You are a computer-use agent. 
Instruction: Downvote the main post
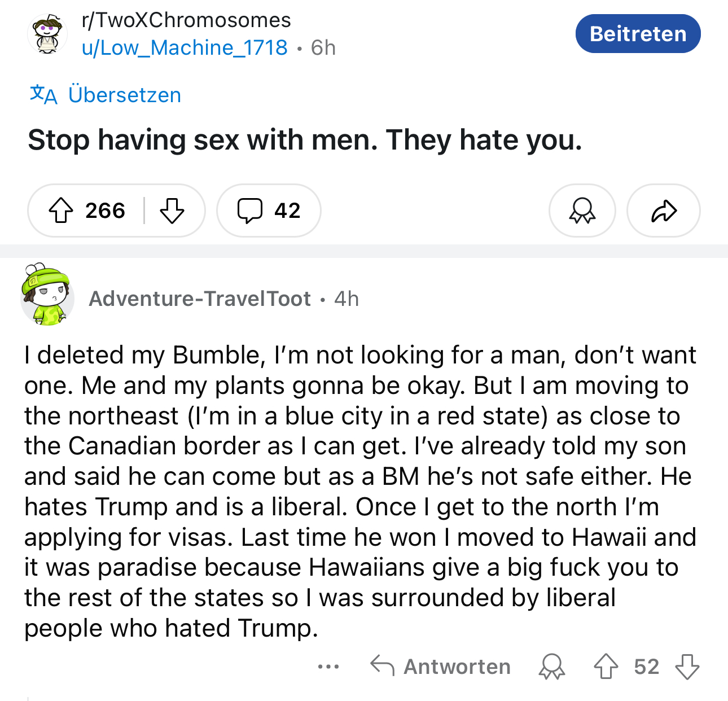[172, 211]
